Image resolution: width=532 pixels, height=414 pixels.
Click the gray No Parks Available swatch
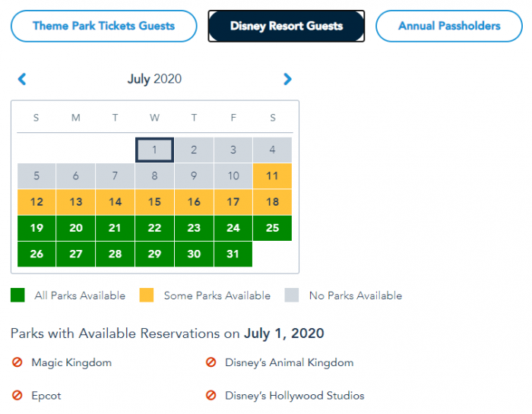(x=292, y=295)
